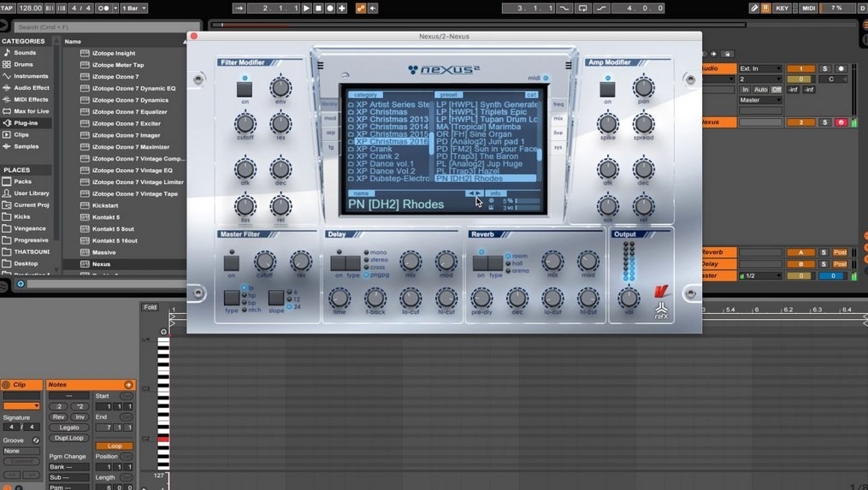This screenshot has width=868, height=490.
Task: Open the Nexus arp tab
Action: coord(330,133)
